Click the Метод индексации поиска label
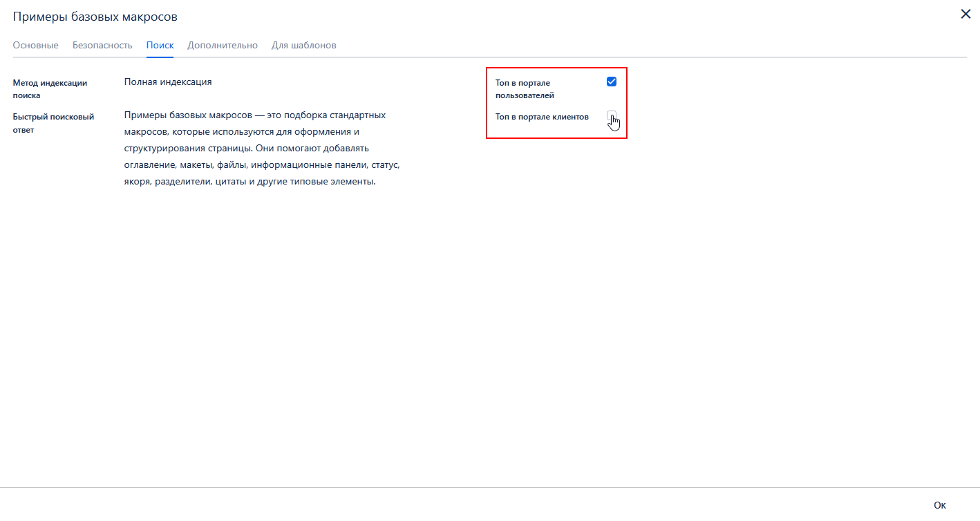Image resolution: width=980 pixels, height=521 pixels. (x=50, y=89)
